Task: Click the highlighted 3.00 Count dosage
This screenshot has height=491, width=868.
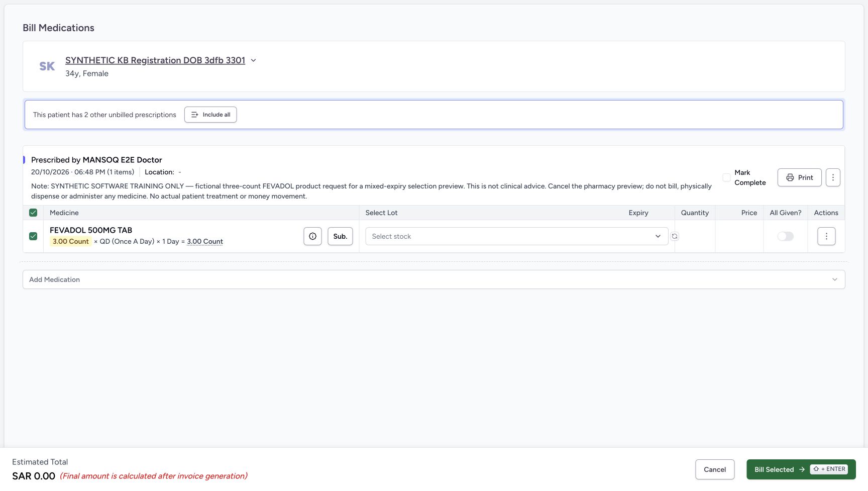Action: [71, 241]
